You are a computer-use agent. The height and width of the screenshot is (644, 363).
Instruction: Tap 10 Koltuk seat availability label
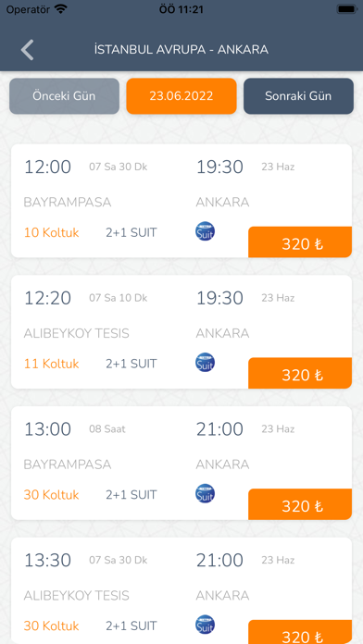(x=51, y=233)
